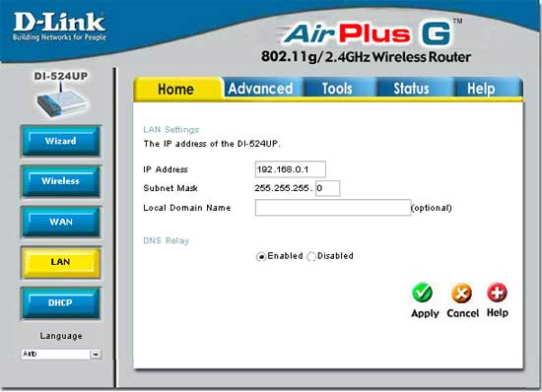Click the IP Address input field
The height and width of the screenshot is (392, 542).
(291, 169)
